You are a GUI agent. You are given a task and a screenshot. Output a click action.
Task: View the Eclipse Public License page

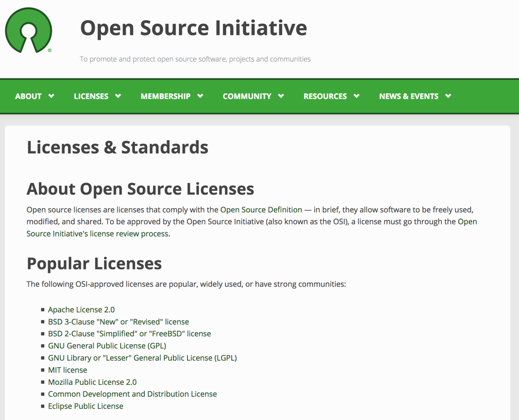click(85, 406)
